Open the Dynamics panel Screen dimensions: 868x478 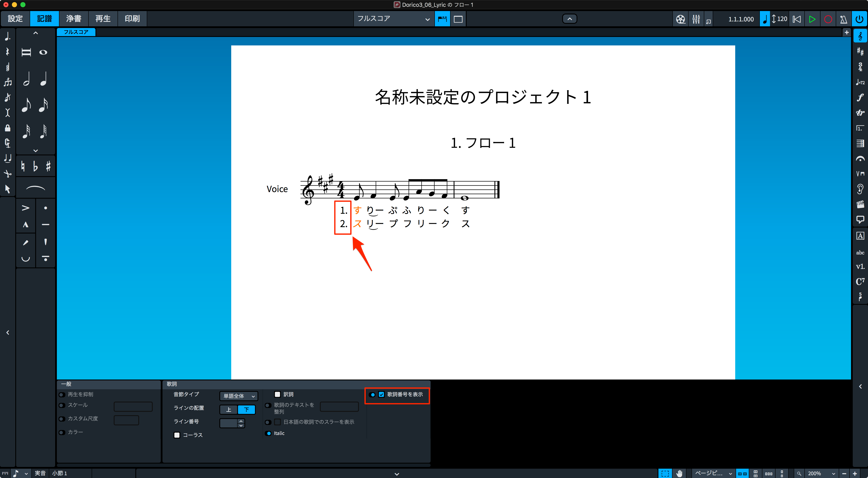coord(860,97)
